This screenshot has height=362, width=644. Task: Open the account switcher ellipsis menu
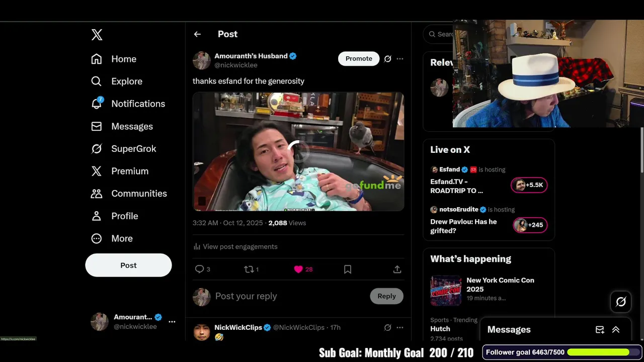click(172, 322)
